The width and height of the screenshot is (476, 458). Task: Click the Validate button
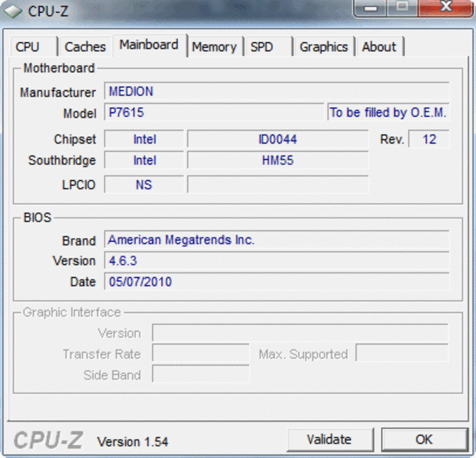[x=329, y=439]
